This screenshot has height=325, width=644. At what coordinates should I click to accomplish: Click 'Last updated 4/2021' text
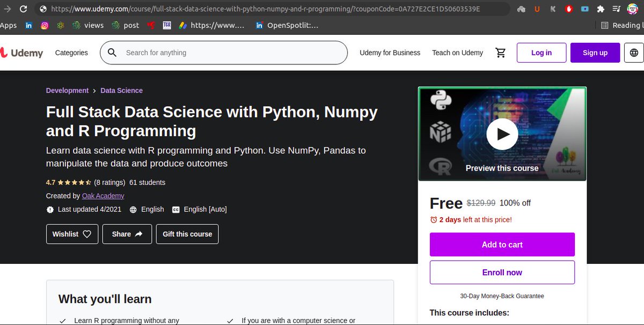[x=90, y=209]
